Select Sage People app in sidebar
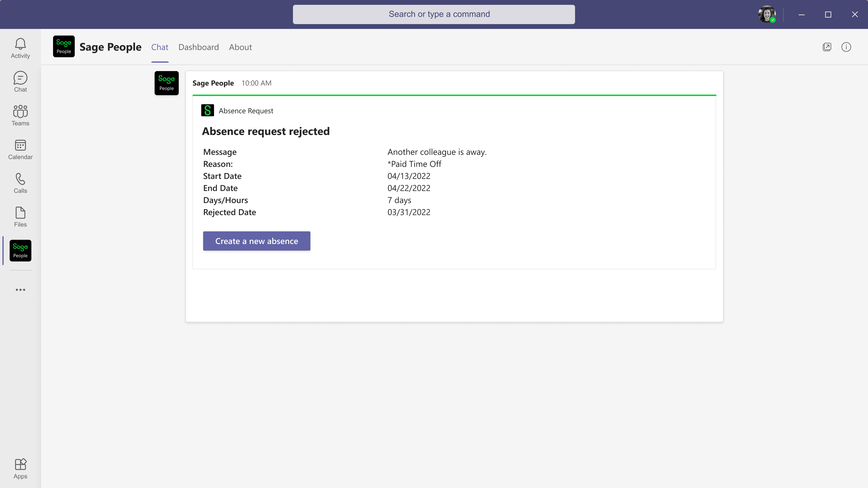Image resolution: width=868 pixels, height=488 pixels. [20, 251]
